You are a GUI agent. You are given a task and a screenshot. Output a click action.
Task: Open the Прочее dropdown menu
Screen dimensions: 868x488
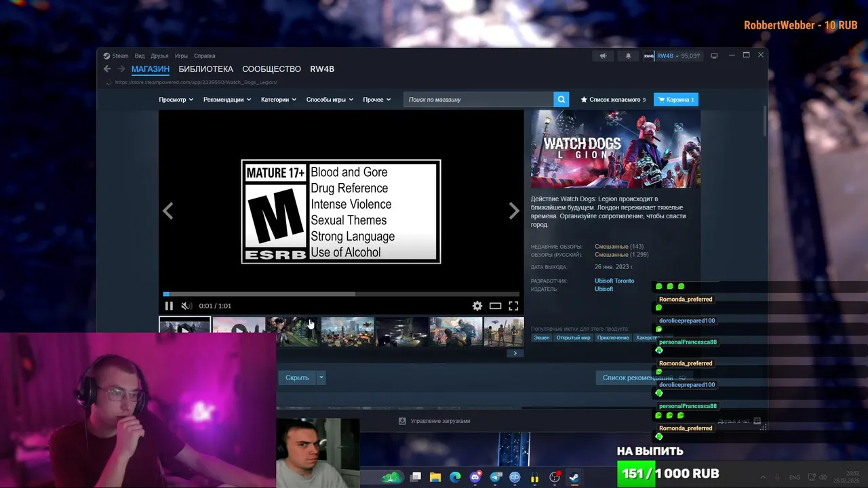pyautogui.click(x=376, y=100)
